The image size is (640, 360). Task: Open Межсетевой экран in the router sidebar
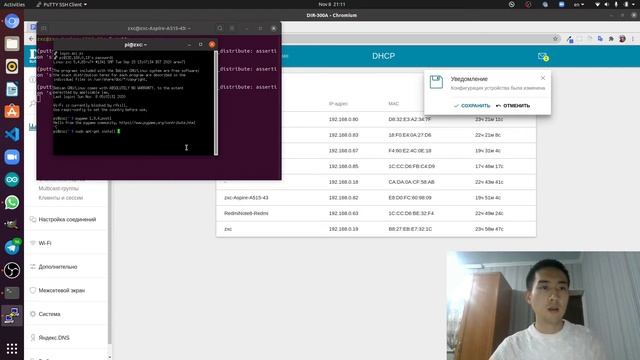(58, 291)
